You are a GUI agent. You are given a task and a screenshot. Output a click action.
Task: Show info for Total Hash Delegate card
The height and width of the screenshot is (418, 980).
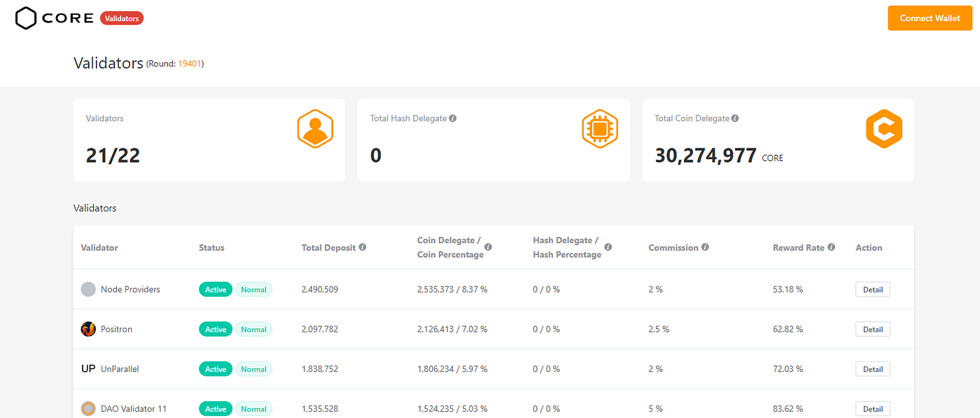pyautogui.click(x=453, y=118)
